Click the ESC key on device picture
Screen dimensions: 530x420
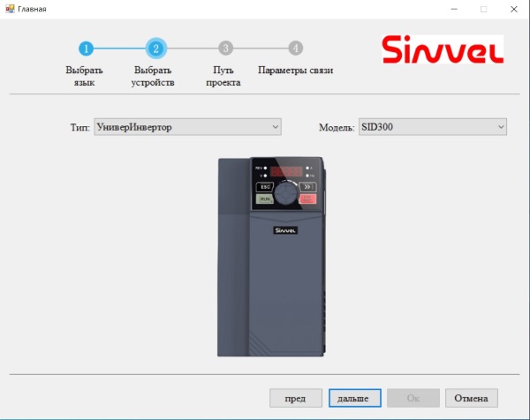264,187
